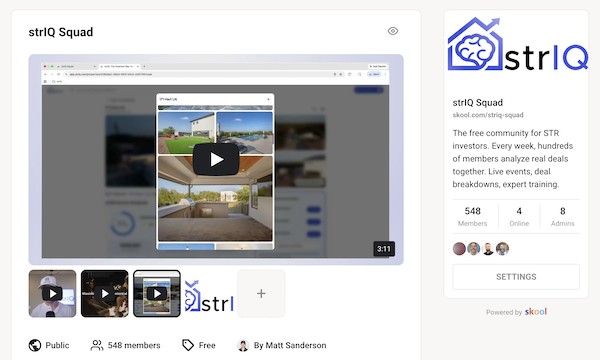Screen dimensions: 600x360
Task: Click the '548 members' text in footer row
Action: click(x=134, y=345)
